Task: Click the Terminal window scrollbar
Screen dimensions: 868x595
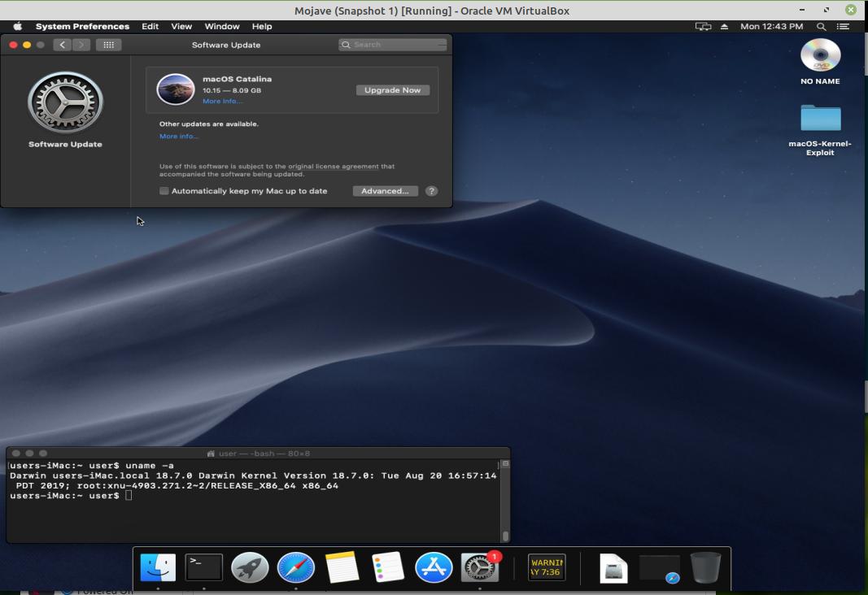Action: (505, 536)
